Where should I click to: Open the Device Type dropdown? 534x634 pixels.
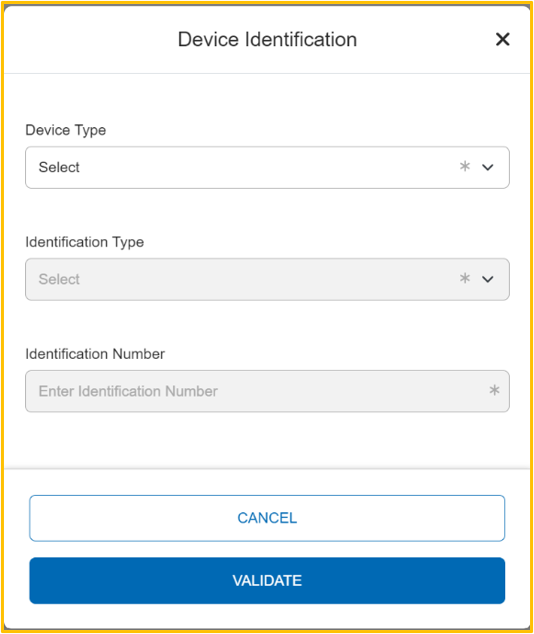(267, 167)
